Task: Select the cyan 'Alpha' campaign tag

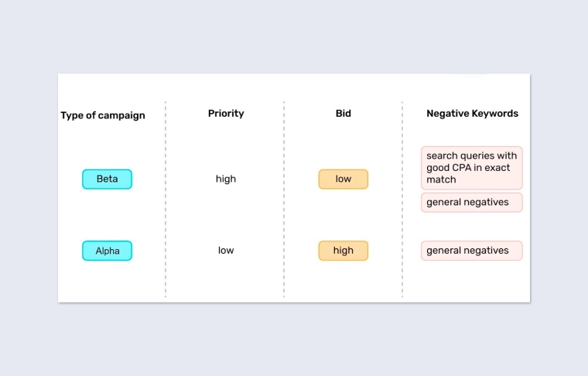Action: [108, 251]
